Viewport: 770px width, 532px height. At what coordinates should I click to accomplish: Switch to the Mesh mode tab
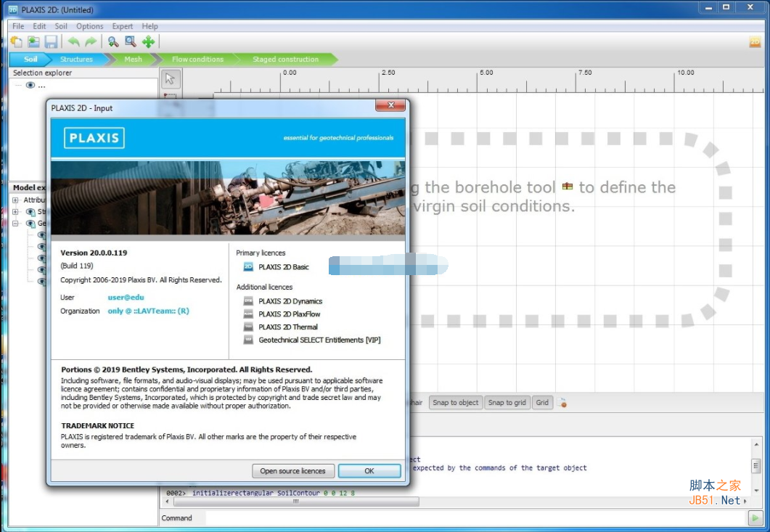[133, 59]
